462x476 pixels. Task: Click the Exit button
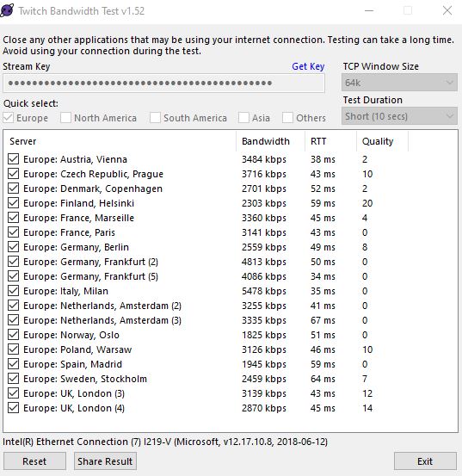point(425,461)
